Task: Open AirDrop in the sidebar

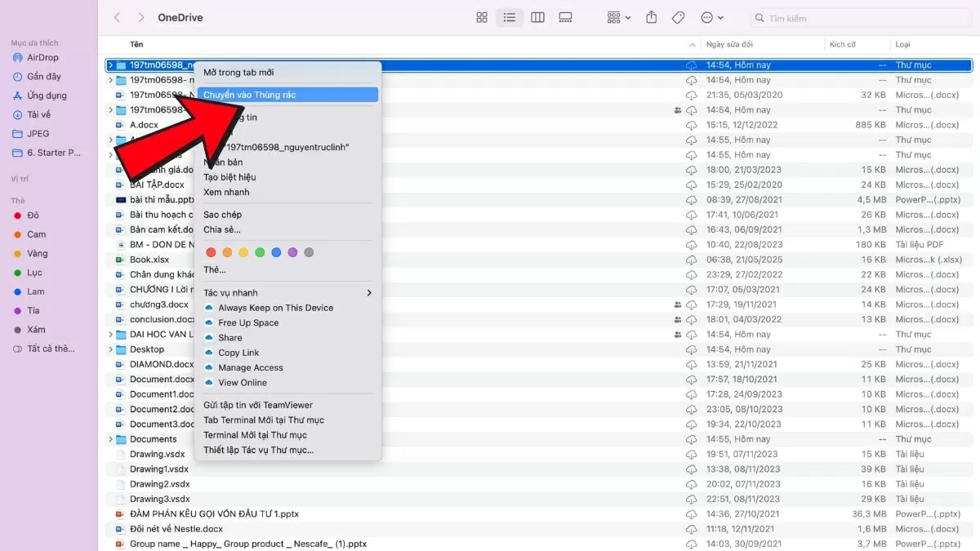Action: 42,58
